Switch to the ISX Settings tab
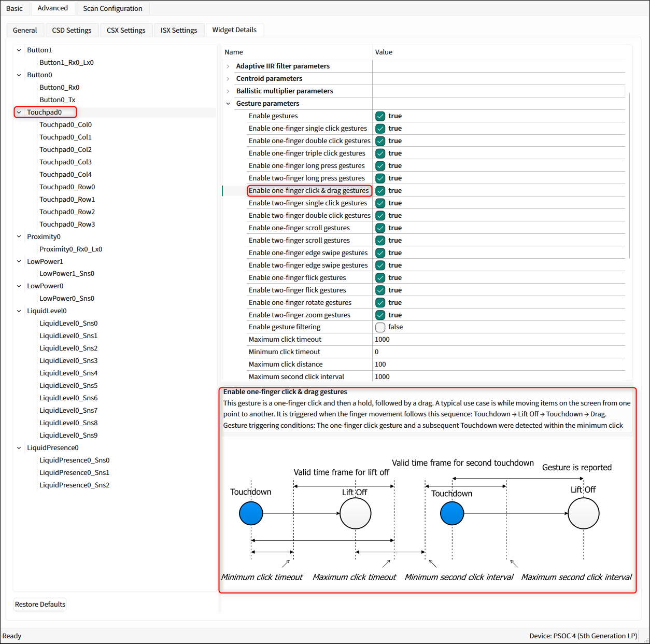 point(179,30)
